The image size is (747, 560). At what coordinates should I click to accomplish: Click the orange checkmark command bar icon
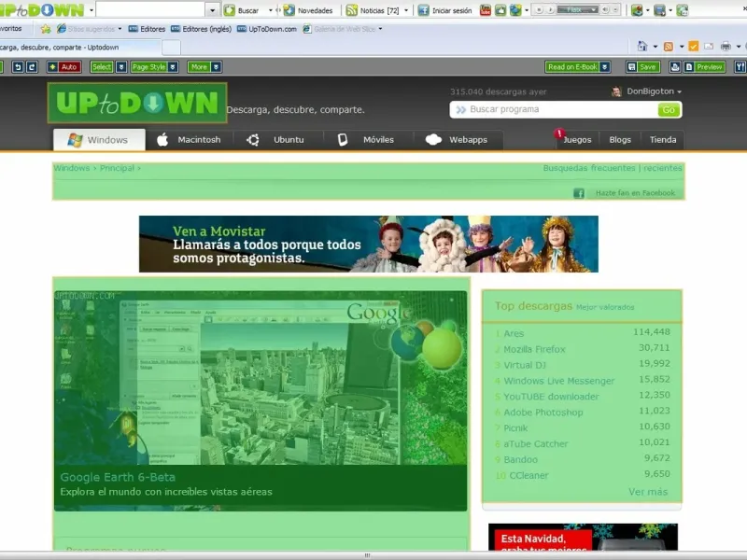pos(694,46)
